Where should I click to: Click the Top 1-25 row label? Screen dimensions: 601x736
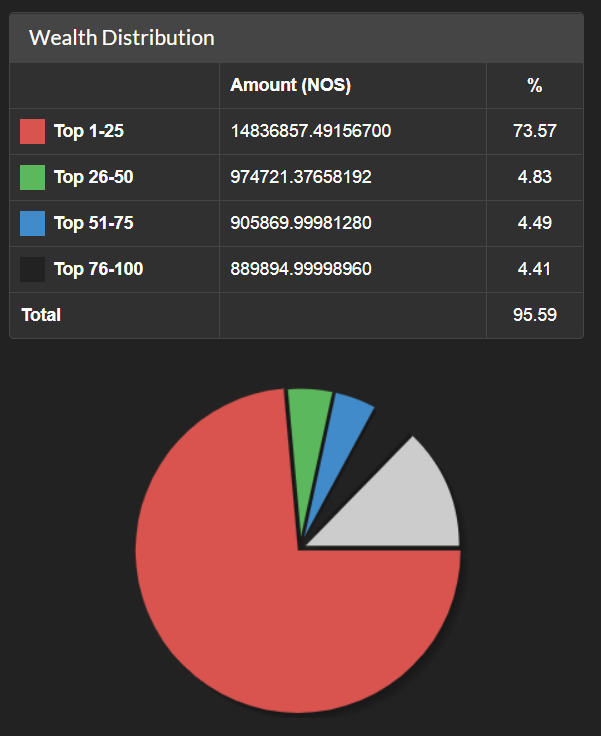click(x=89, y=131)
